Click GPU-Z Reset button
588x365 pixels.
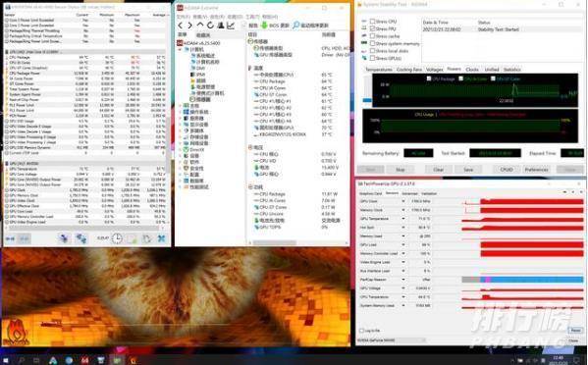pyautogui.click(x=575, y=330)
